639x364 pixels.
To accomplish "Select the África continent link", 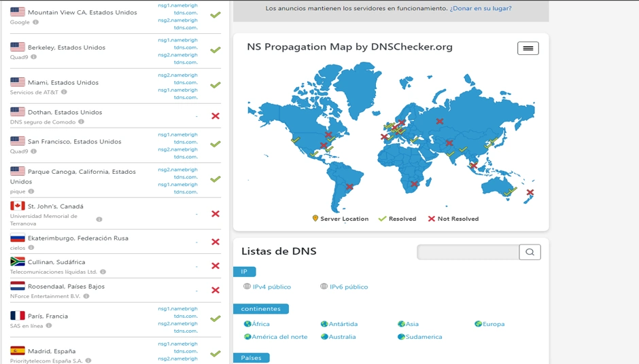I will [260, 324].
